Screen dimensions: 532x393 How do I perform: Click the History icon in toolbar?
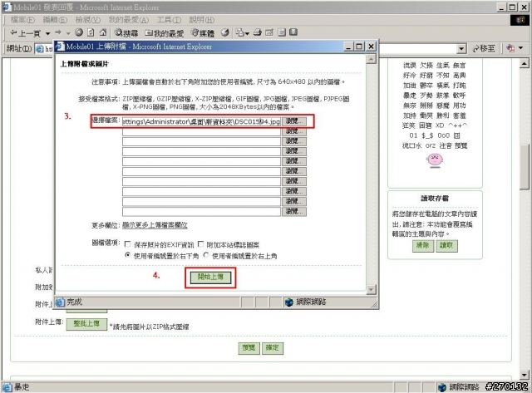click(x=224, y=32)
